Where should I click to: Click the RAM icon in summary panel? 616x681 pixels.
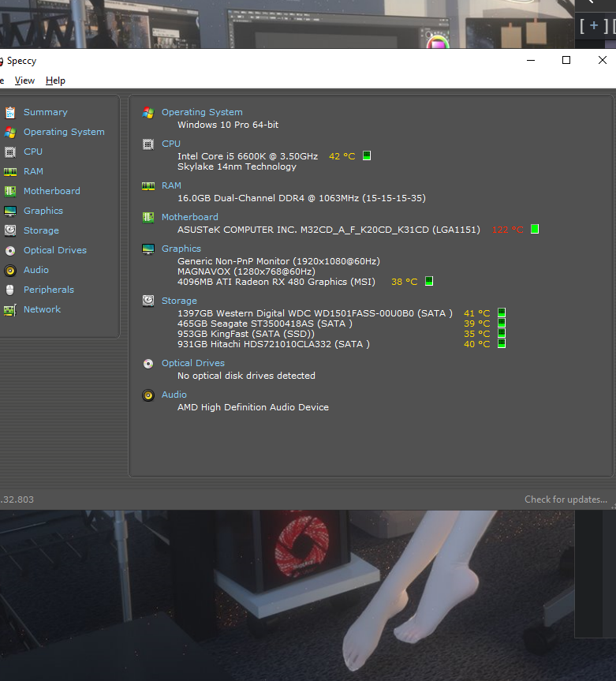148,186
